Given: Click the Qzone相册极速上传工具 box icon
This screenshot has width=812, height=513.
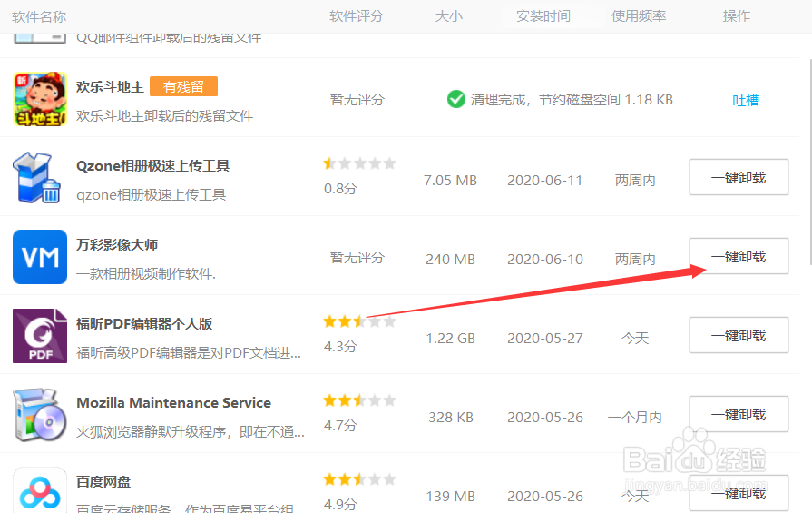Looking at the screenshot, I should coord(37,178).
